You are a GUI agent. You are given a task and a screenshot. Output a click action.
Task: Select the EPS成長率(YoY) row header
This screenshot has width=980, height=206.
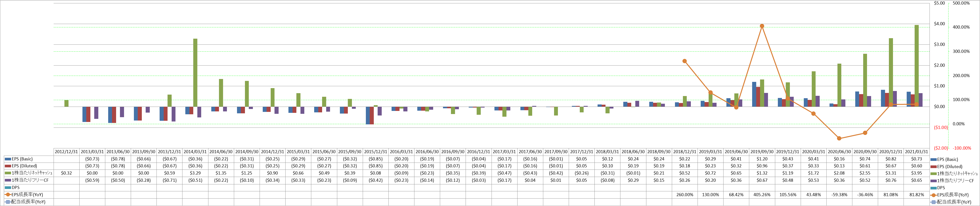point(29,195)
